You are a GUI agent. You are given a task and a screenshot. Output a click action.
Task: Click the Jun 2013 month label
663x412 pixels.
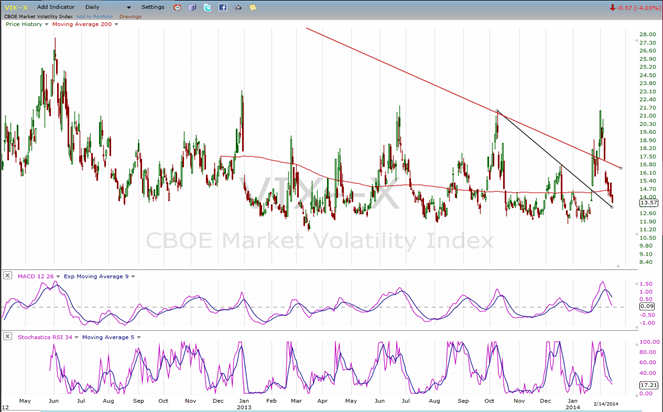380,401
